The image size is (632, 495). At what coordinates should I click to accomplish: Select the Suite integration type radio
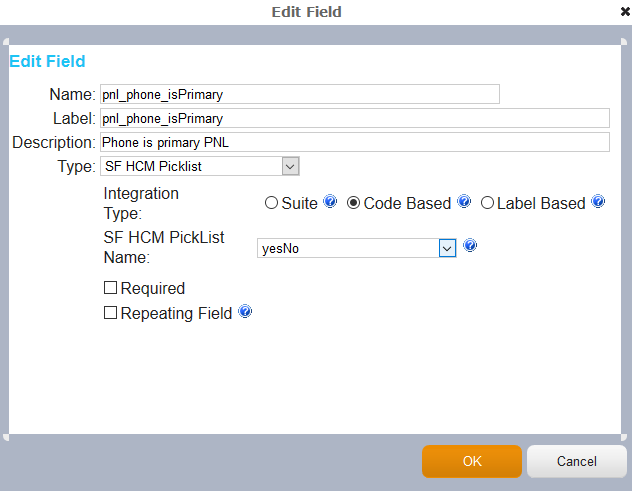pos(271,203)
